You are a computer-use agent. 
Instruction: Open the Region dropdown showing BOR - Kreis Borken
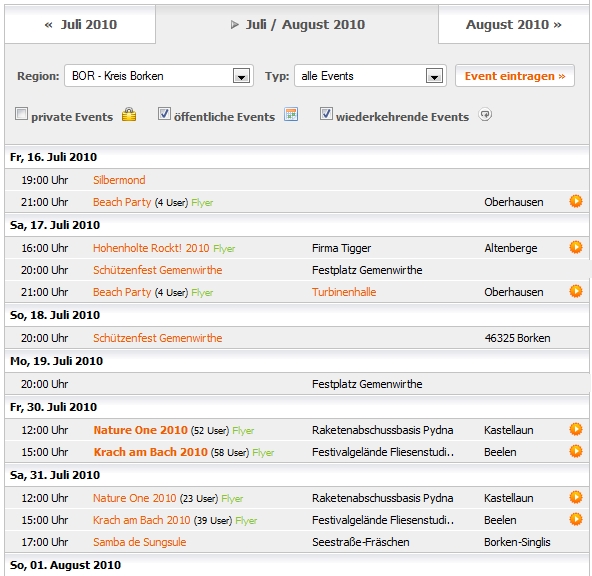pos(159,76)
